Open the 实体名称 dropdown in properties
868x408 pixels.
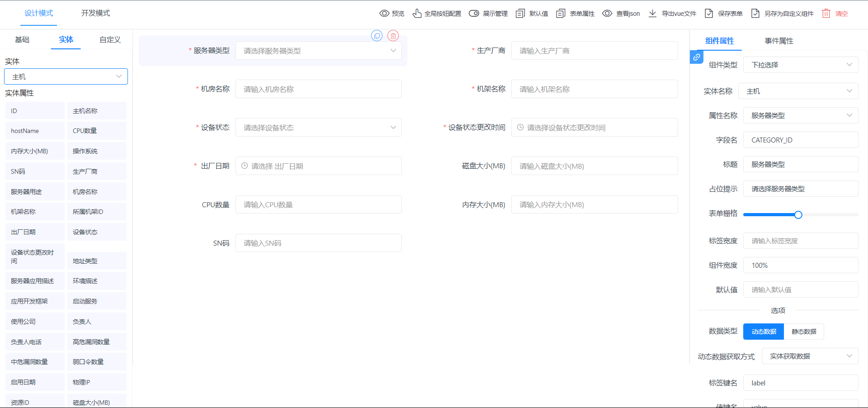(x=798, y=91)
